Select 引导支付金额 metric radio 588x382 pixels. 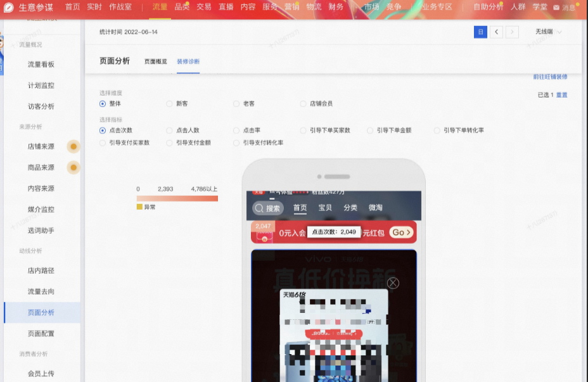pyautogui.click(x=170, y=143)
